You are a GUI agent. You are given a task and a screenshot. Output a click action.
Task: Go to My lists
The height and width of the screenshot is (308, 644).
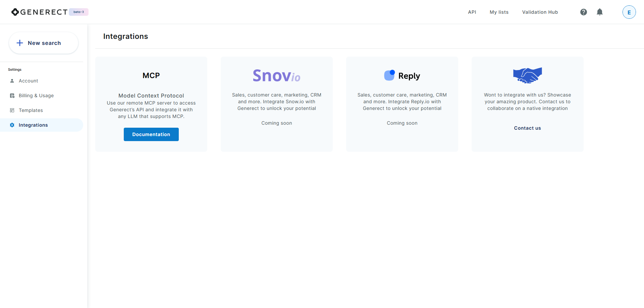point(499,12)
